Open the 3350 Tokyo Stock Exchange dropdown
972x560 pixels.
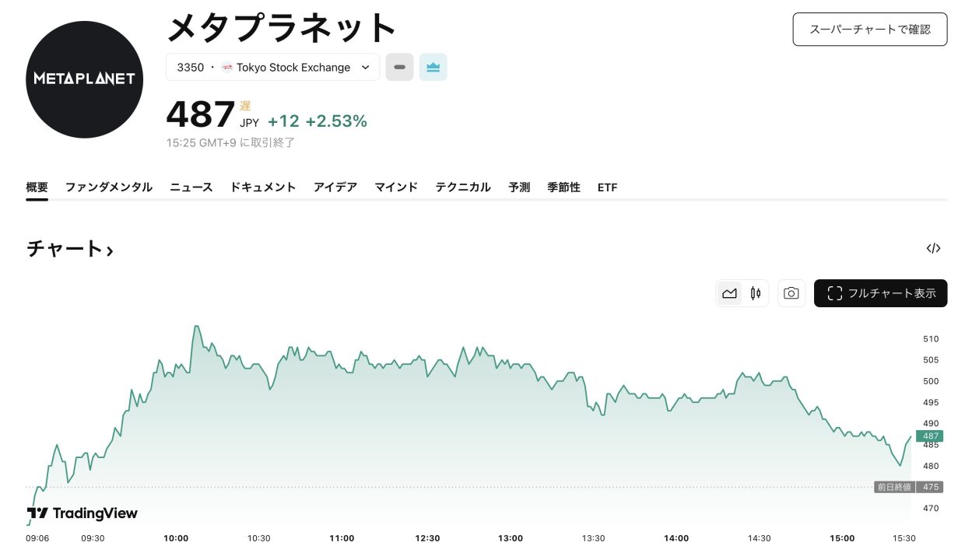pyautogui.click(x=272, y=68)
